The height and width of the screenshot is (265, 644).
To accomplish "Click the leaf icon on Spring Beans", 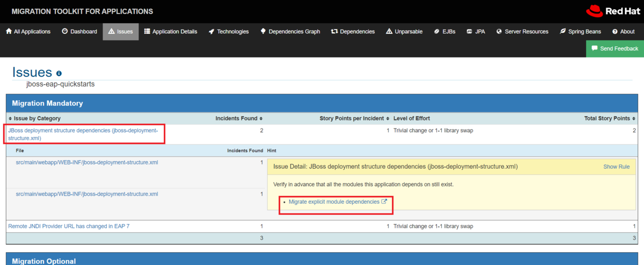I will point(563,32).
